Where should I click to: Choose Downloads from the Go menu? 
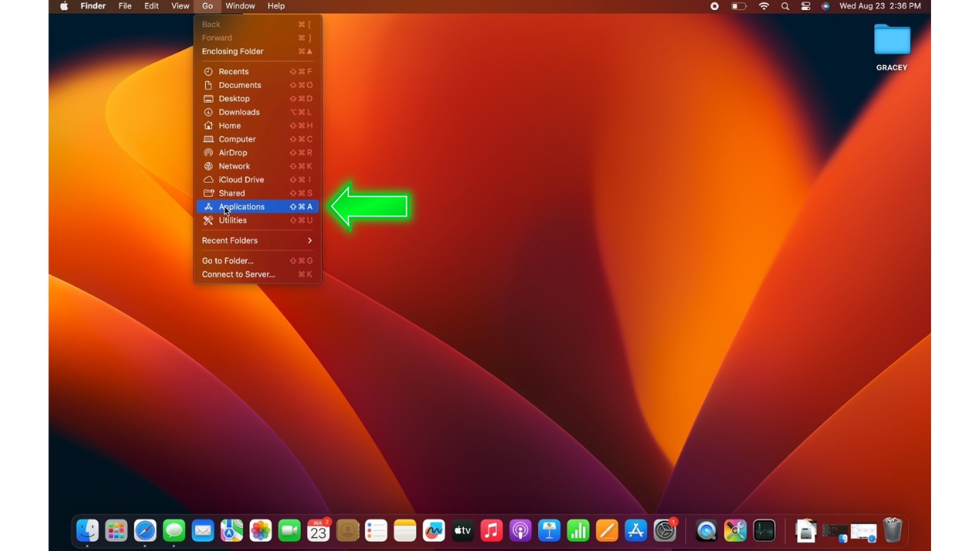(x=239, y=112)
